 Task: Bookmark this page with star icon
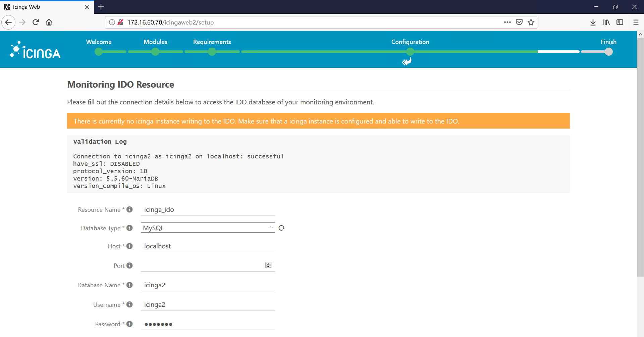[531, 22]
